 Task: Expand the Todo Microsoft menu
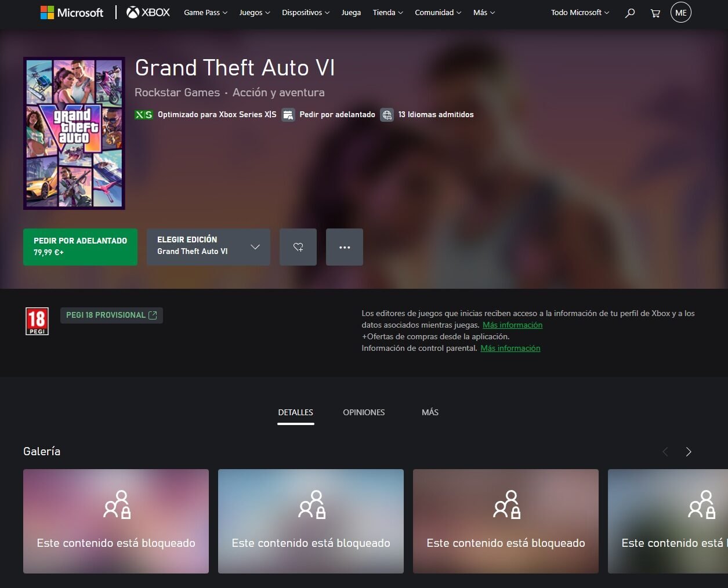click(x=580, y=13)
